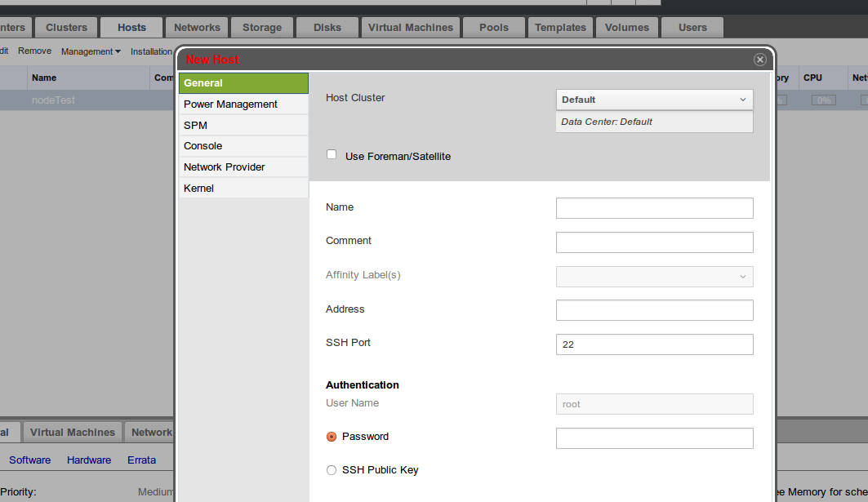
Task: Select Password authentication radio button
Action: [x=332, y=437]
